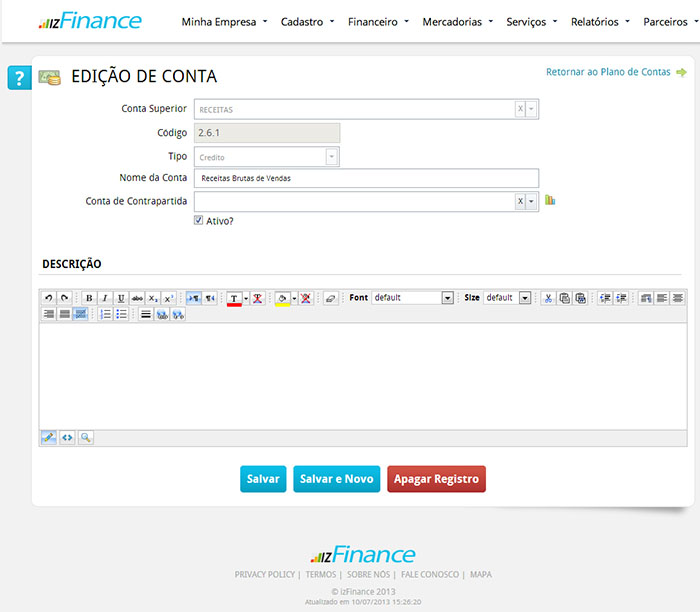Viewport: 700px width, 612px height.
Task: Open the Financeiro menu
Action: [378, 22]
